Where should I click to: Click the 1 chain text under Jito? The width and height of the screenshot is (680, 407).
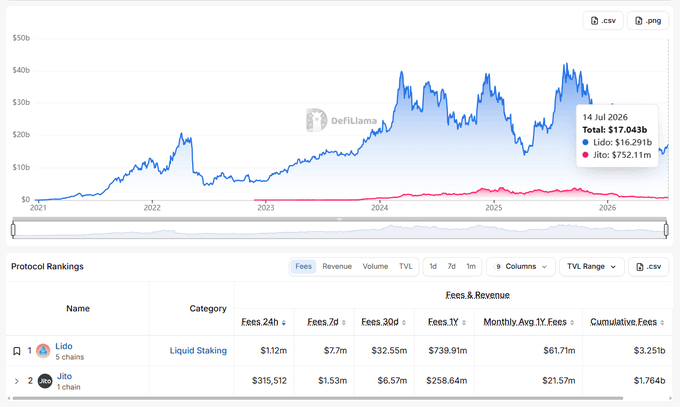click(x=69, y=387)
